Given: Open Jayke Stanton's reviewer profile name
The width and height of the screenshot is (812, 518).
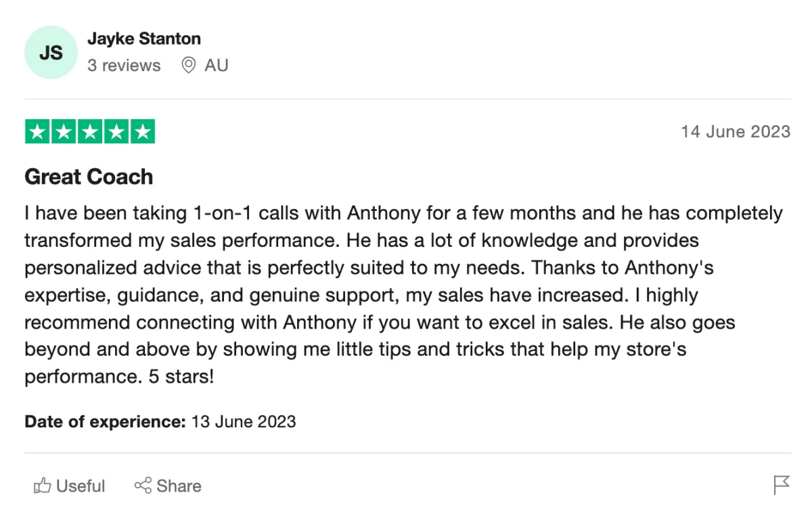Looking at the screenshot, I should (143, 39).
